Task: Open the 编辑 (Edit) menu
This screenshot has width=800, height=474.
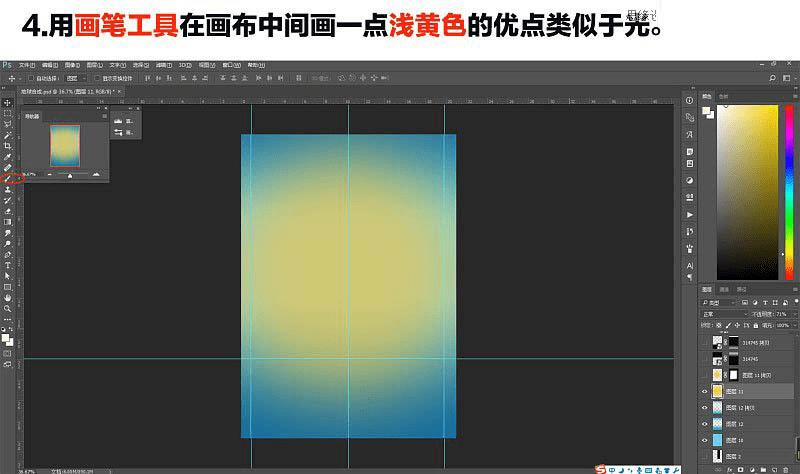Action: pos(49,65)
